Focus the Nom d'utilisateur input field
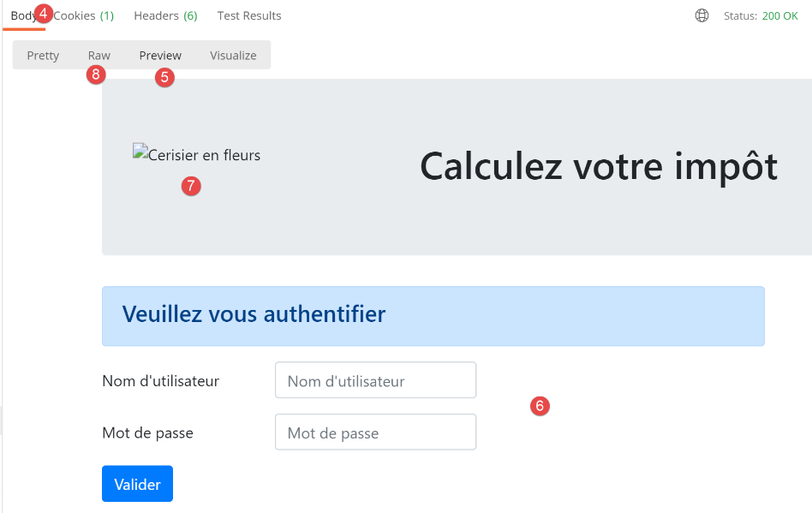The height and width of the screenshot is (513, 812). point(375,380)
